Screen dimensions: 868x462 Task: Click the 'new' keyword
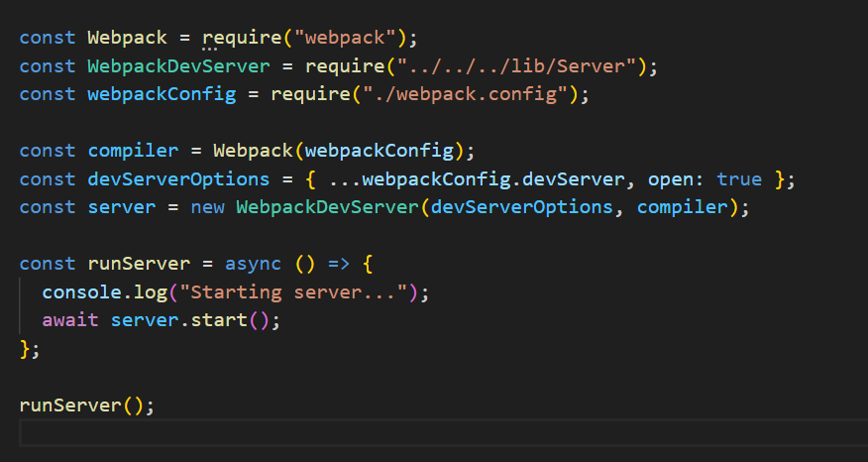tap(208, 207)
